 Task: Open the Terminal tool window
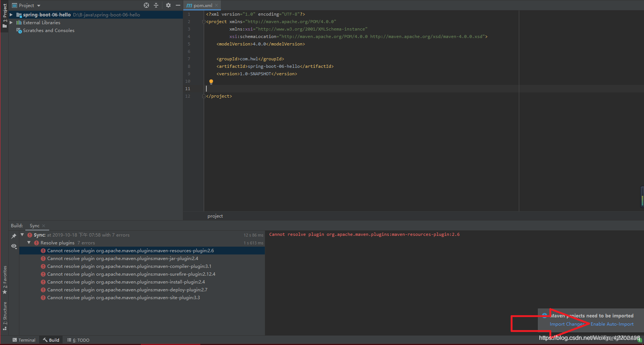(x=24, y=340)
